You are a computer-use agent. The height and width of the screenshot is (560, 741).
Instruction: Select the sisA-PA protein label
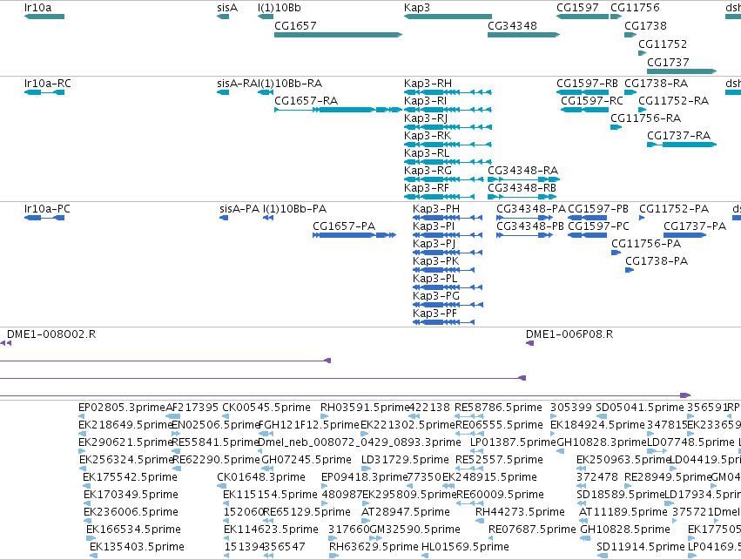239,209
